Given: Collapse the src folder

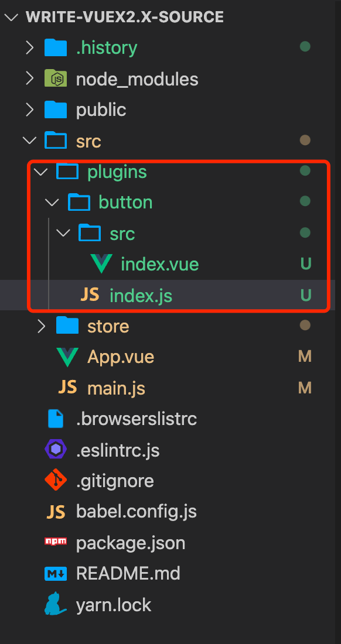Looking at the screenshot, I should tap(28, 141).
